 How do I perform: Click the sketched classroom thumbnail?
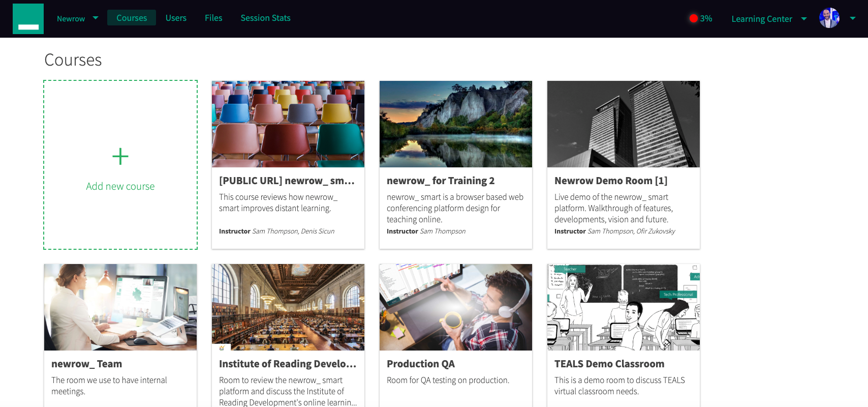[624, 307]
